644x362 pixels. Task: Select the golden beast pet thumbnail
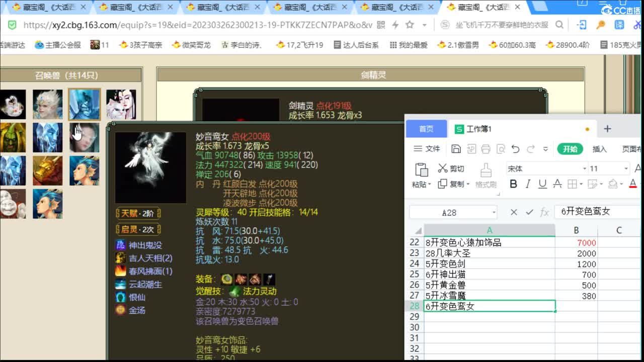point(48,171)
